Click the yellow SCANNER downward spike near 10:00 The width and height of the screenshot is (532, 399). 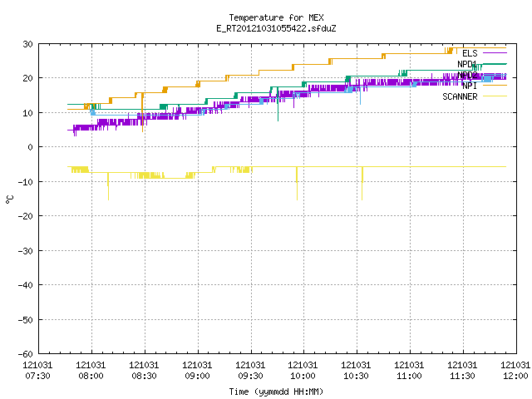tap(297, 183)
